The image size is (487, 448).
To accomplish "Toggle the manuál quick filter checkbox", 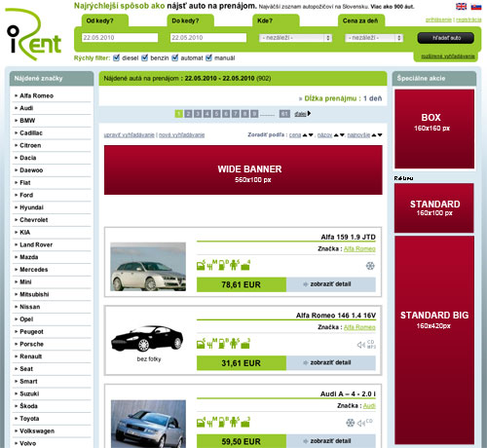I will pos(208,57).
